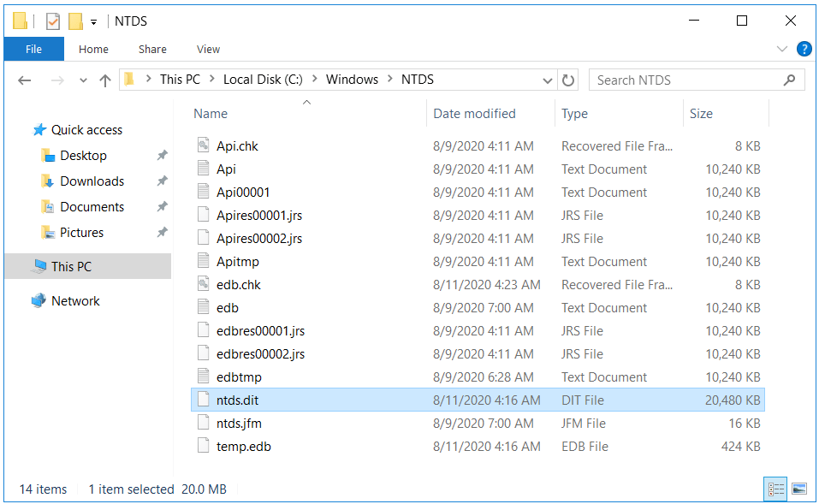Select the ntds.jfm file icon
The width and height of the screenshot is (819, 504).
point(204,423)
